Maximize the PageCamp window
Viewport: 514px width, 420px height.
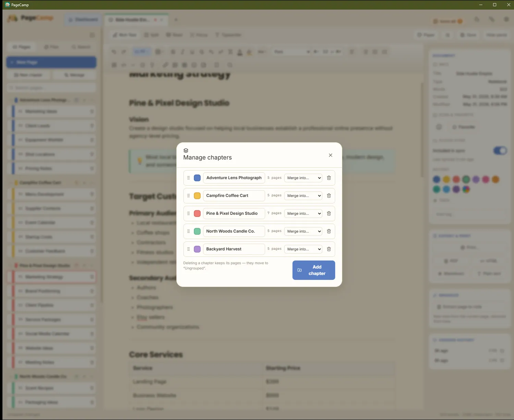click(494, 5)
